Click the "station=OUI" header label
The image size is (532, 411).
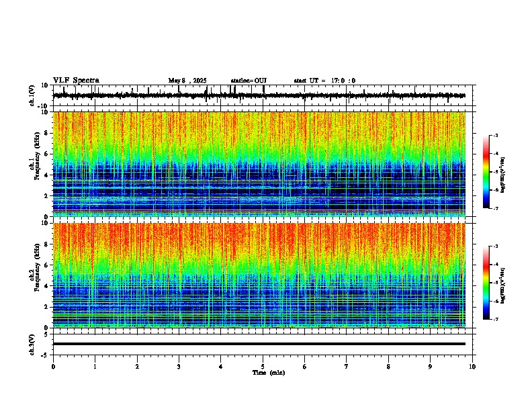[249, 81]
